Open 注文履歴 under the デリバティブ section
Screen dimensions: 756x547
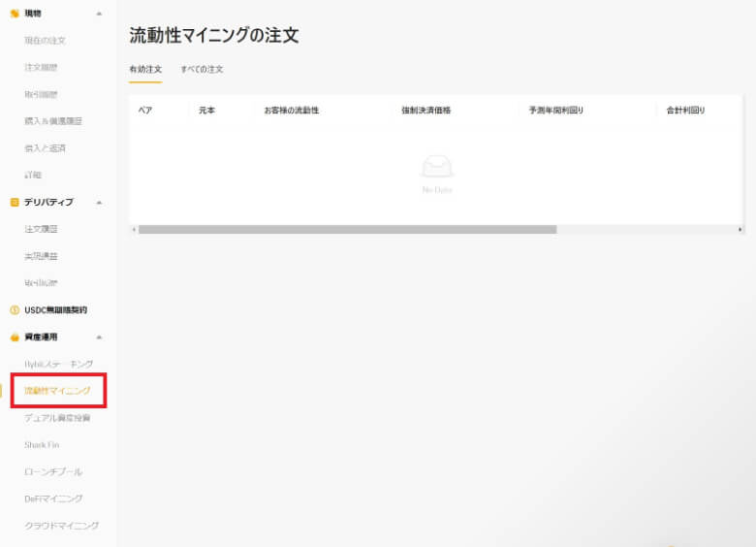41,229
